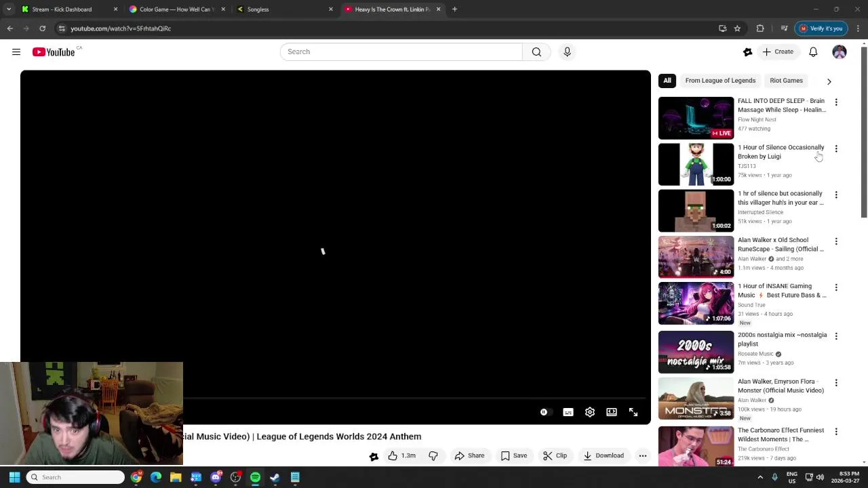Viewport: 868px width, 488px height.
Task: Open Discord from the taskbar
Action: [216, 477]
